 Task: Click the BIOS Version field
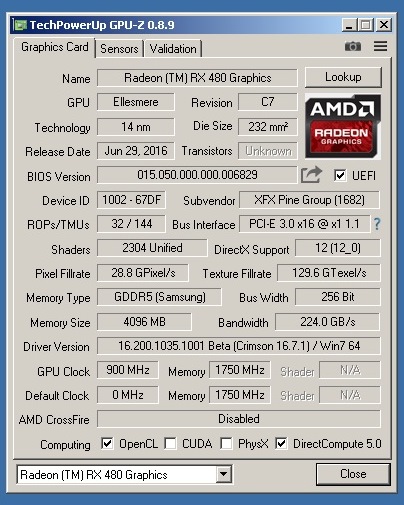pyautogui.click(x=197, y=175)
